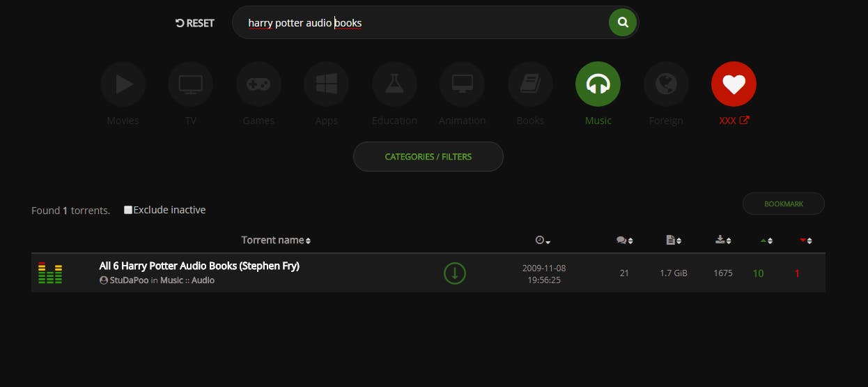Click the equalizer audio icon in the torrent row
Viewport: 868px width, 387px height.
[50, 273]
